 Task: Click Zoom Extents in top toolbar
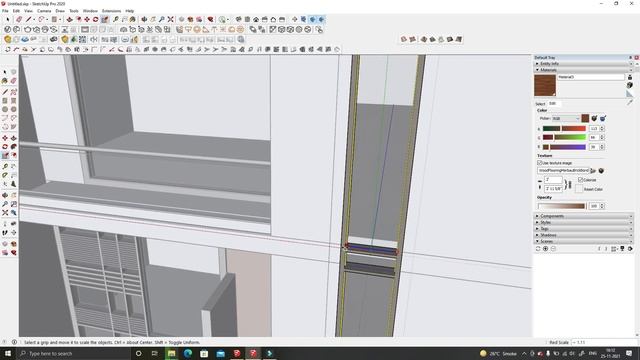(171, 19)
